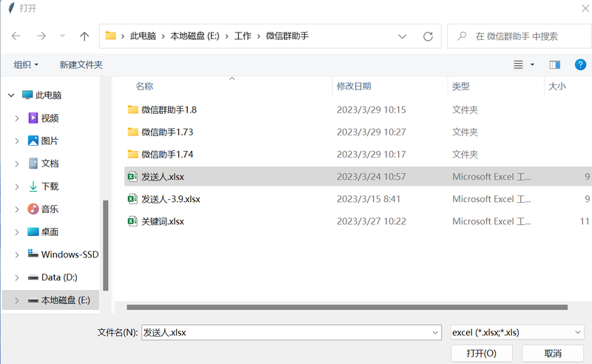
Task: Open the excel (*.xlsx;*.xls) file type dropdown
Action: 517,332
